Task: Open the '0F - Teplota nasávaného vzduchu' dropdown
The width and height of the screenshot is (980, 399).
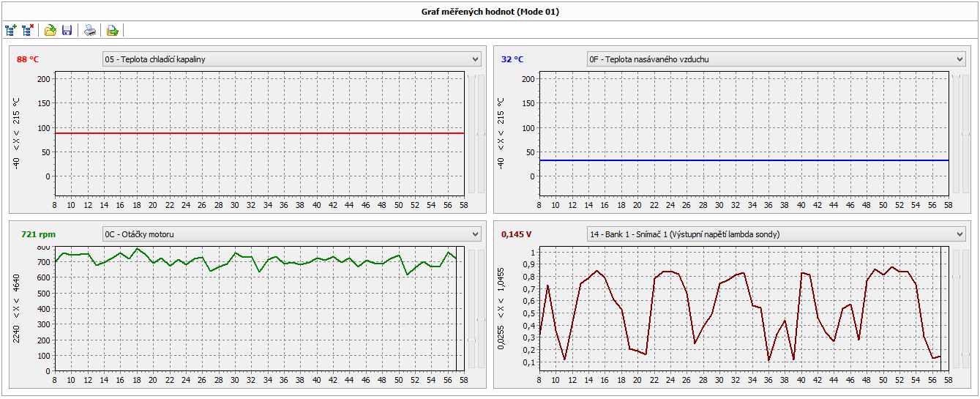Action: click(776, 59)
